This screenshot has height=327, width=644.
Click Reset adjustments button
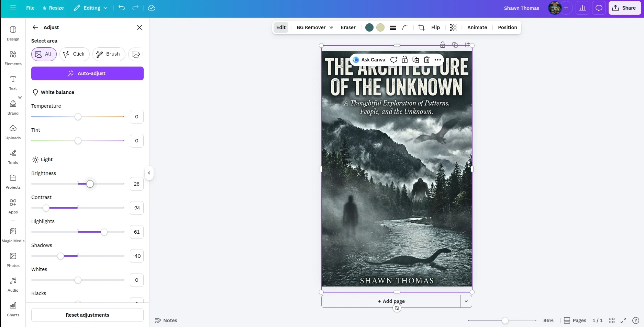(x=87, y=315)
